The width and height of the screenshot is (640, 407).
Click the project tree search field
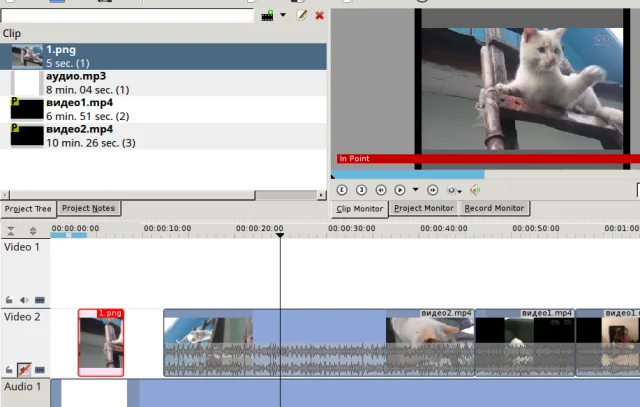point(127,16)
